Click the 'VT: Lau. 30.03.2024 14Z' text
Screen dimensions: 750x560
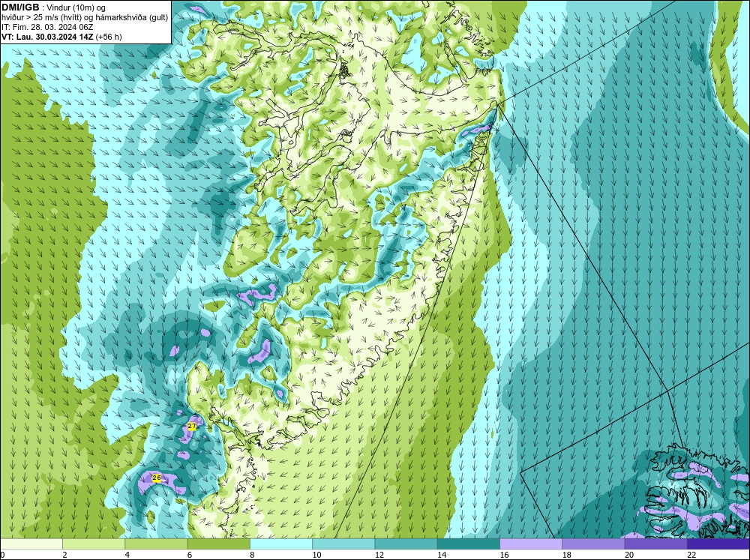point(47,37)
